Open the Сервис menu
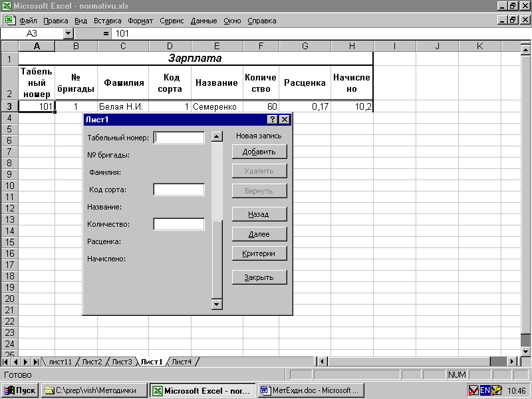 [172, 21]
